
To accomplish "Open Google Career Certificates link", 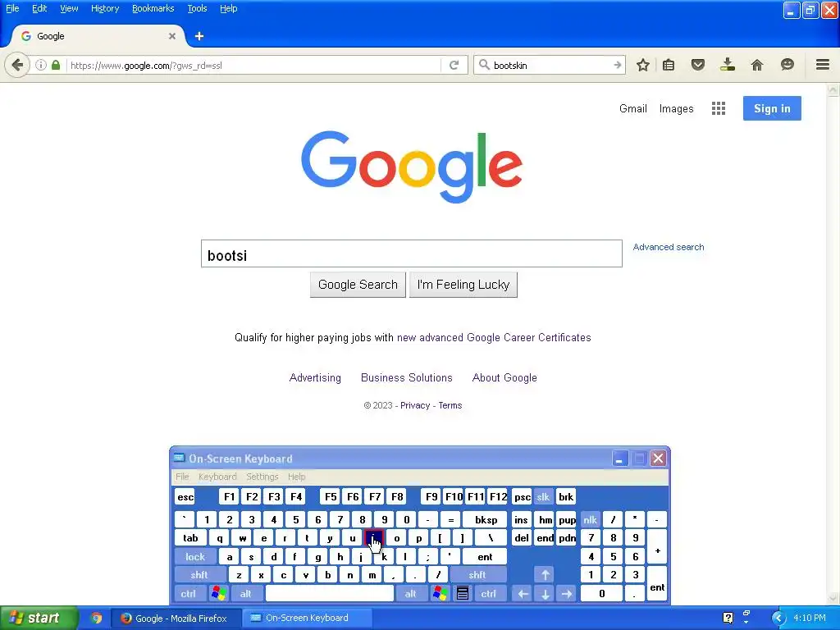I will 494,337.
